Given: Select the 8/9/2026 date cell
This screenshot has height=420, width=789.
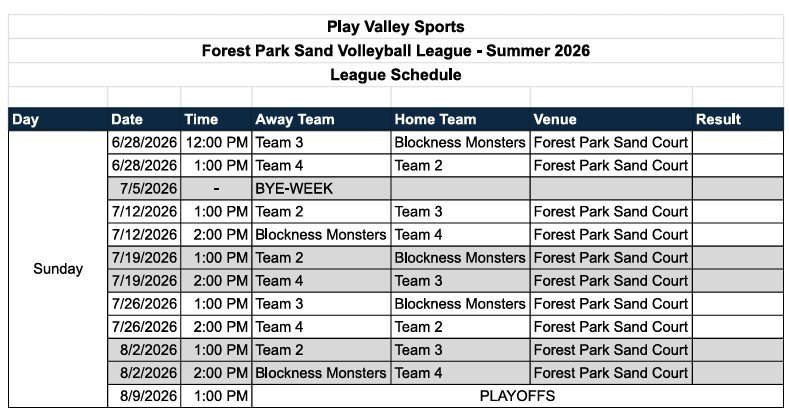Looking at the screenshot, I should pos(144,396).
